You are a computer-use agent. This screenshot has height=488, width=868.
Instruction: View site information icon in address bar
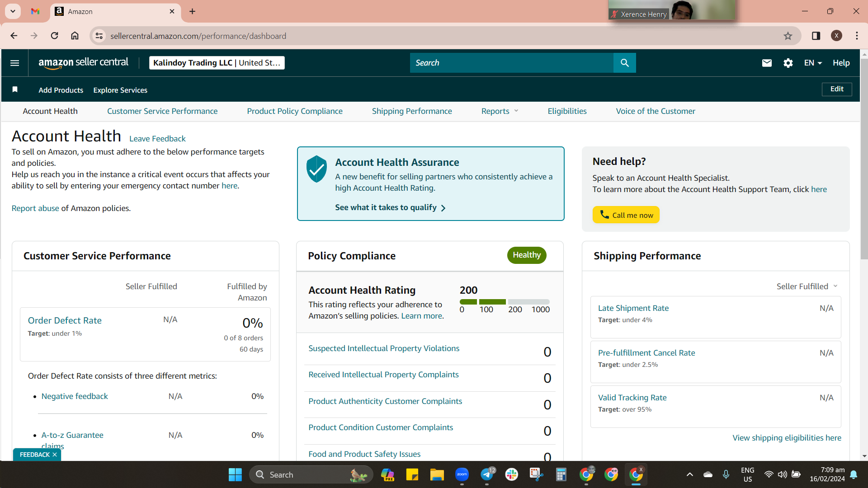(x=99, y=36)
